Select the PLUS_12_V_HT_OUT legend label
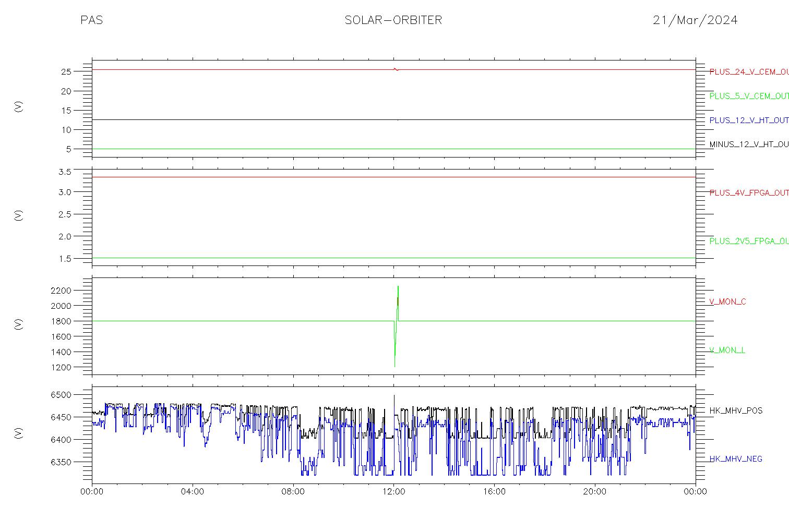789x532 pixels. coord(749,120)
